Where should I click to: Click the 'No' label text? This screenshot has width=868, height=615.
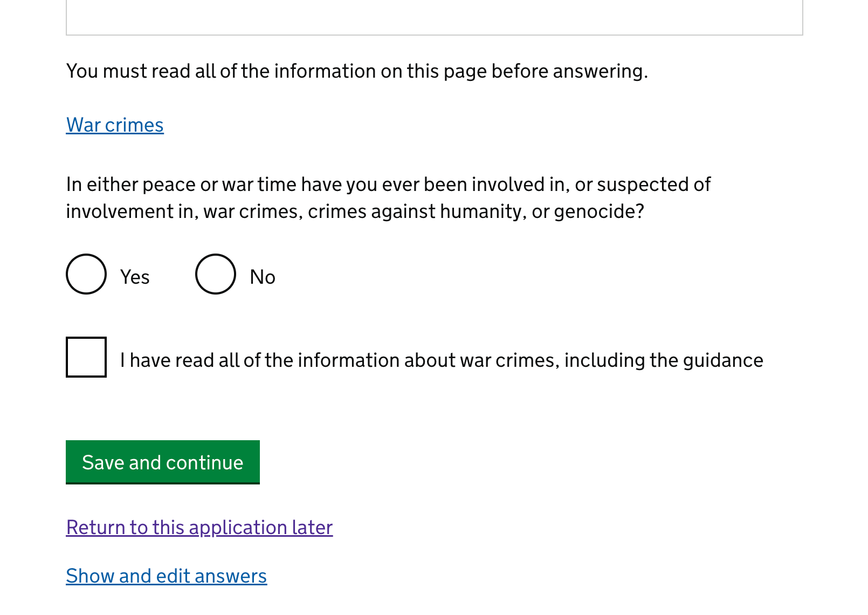(263, 277)
